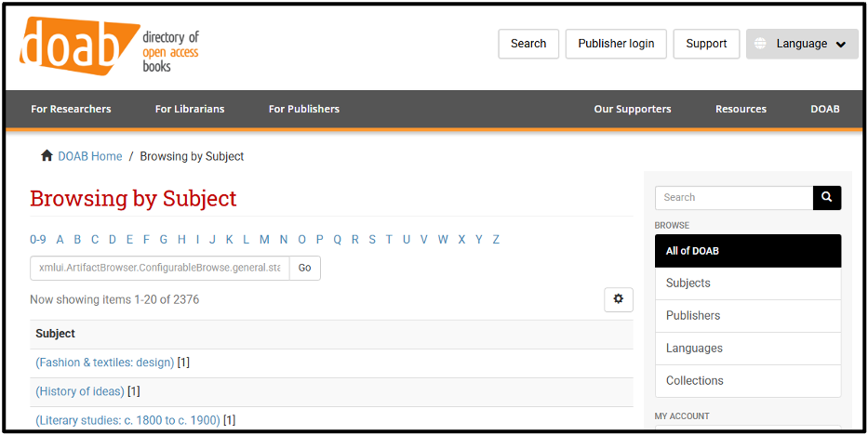Click the Publisher login button
The image size is (868, 435).
(616, 45)
